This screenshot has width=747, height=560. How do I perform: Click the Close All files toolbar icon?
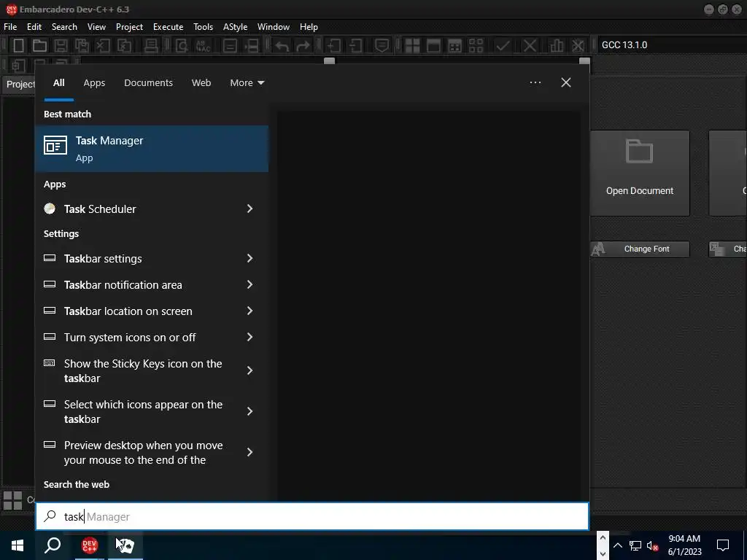(124, 46)
